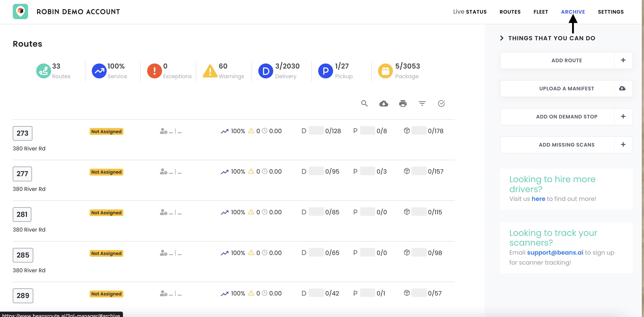Open the Settings tab
This screenshot has height=317, width=644.
click(611, 12)
